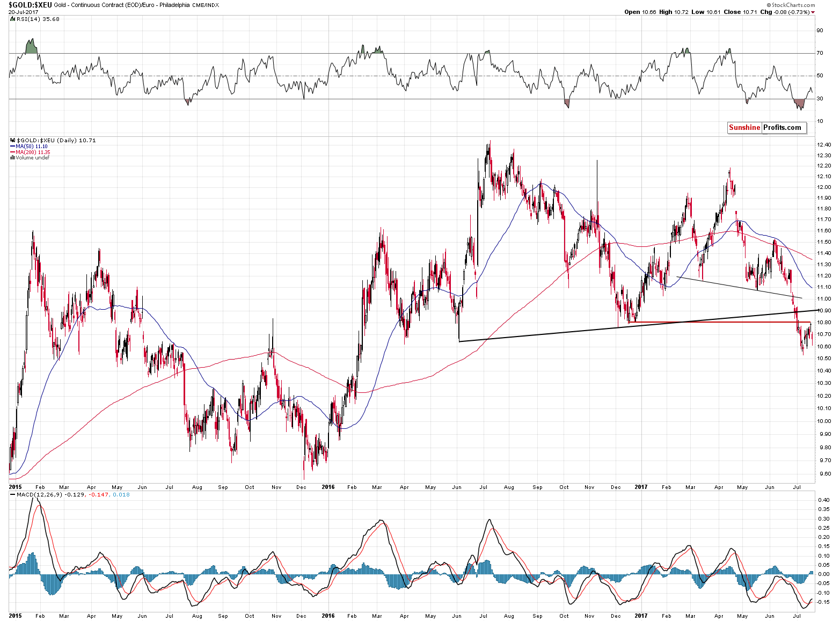Click the small icon beside RSI(14) label
The width and height of the screenshot is (840, 621).
[x=12, y=19]
